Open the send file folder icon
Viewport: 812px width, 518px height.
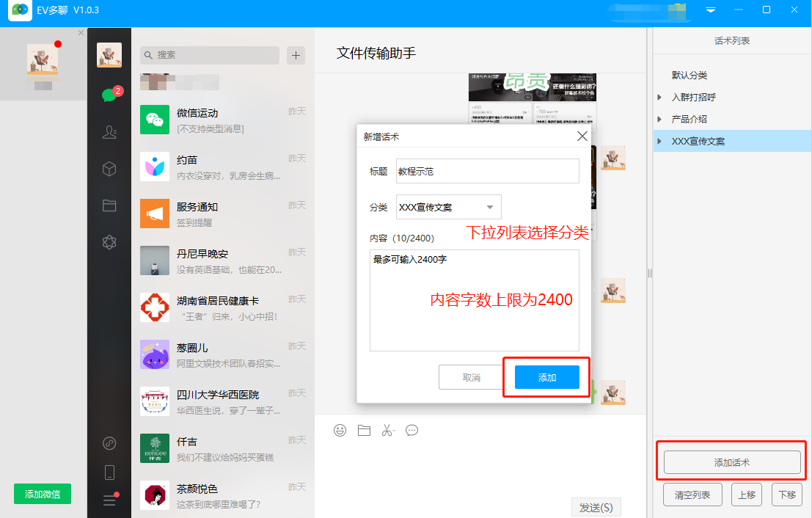[364, 431]
